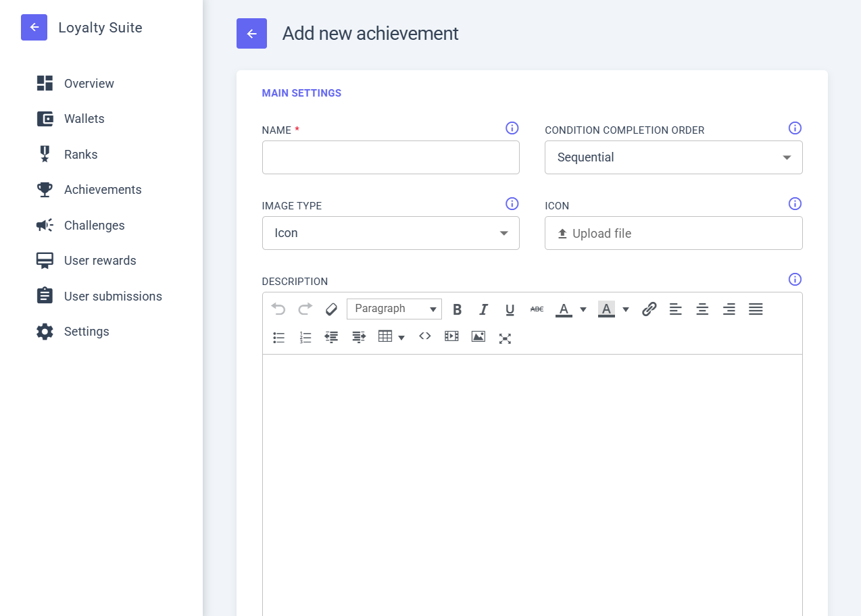Click Upload file for the icon
The image size is (861, 616).
click(x=674, y=233)
